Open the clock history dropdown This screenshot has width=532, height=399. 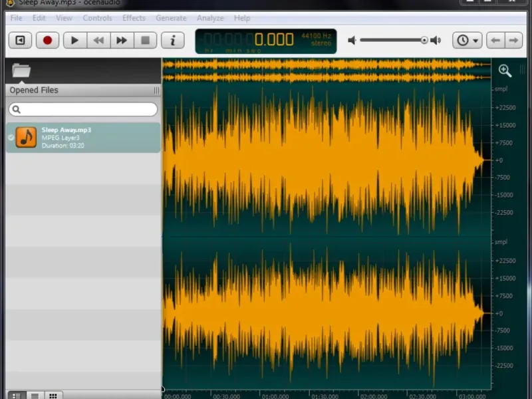tap(467, 41)
